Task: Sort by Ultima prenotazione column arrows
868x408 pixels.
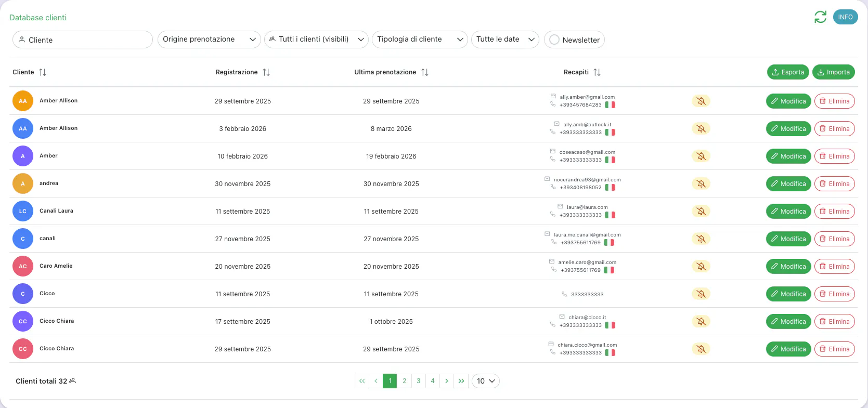Action: point(425,72)
